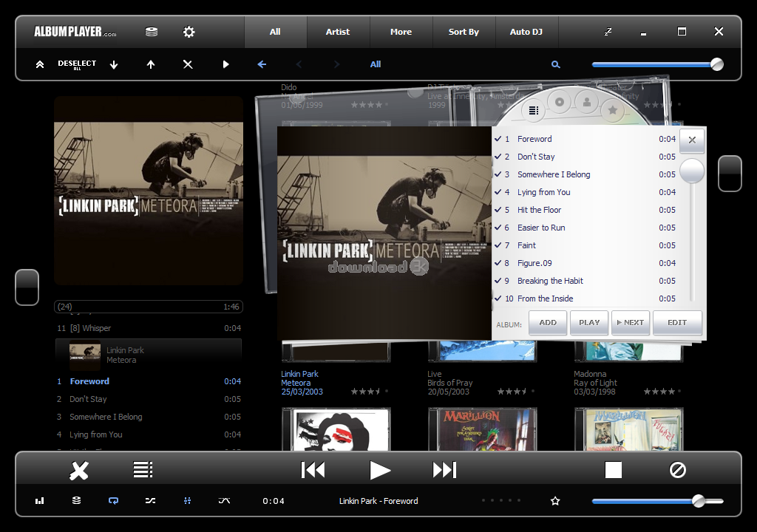The width and height of the screenshot is (757, 532).
Task: Toggle repeat mode
Action: click(x=113, y=501)
